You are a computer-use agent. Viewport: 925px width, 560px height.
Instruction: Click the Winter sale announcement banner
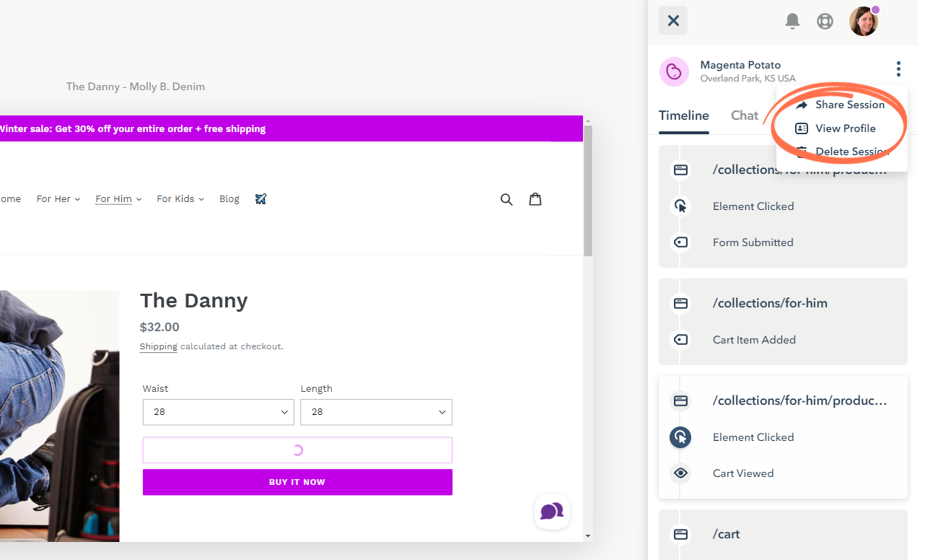[x=291, y=128]
